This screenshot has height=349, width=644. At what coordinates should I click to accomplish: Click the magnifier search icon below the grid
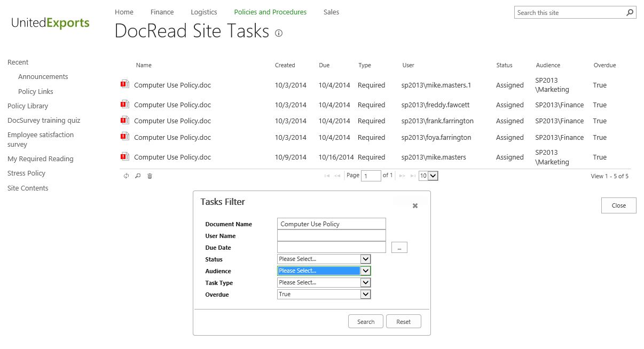coord(138,176)
